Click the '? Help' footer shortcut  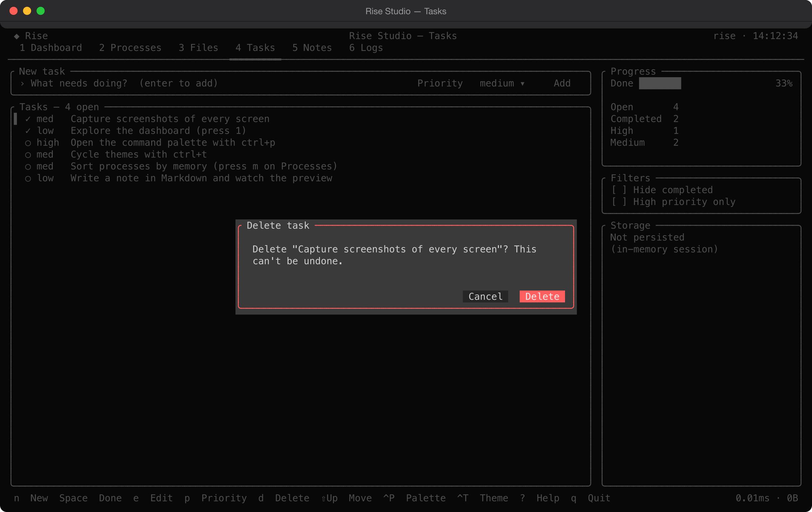[x=540, y=498]
